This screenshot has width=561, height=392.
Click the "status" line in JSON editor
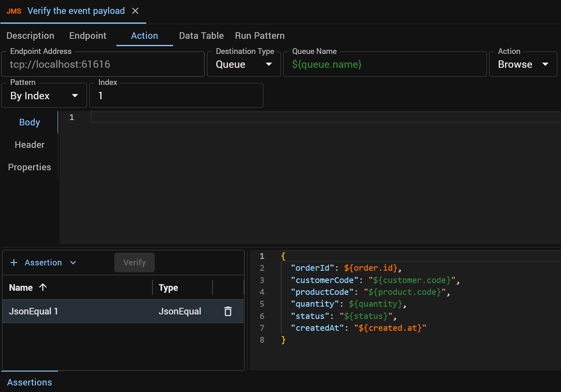[344, 316]
